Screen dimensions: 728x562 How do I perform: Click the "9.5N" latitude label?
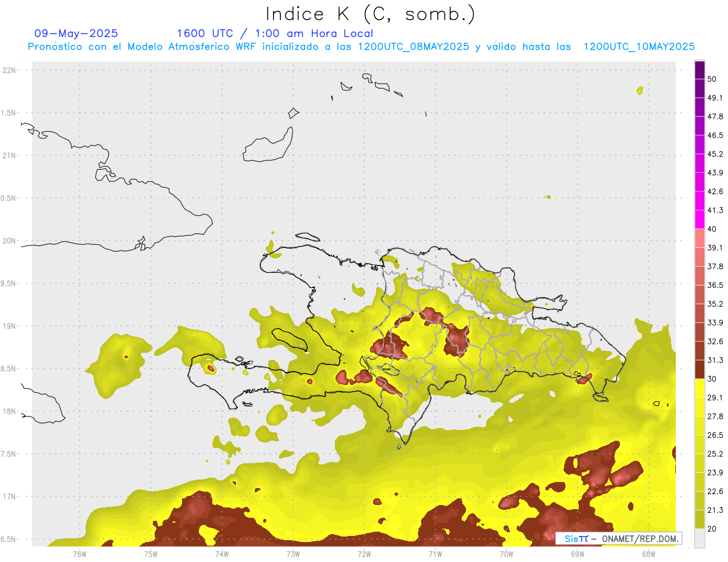click(9, 283)
